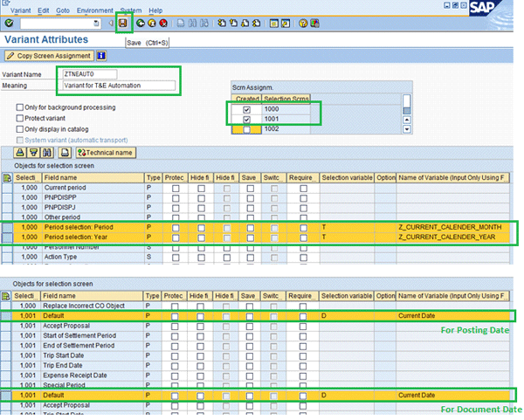
Task: Click the green Back arrow icon
Action: (x=141, y=24)
